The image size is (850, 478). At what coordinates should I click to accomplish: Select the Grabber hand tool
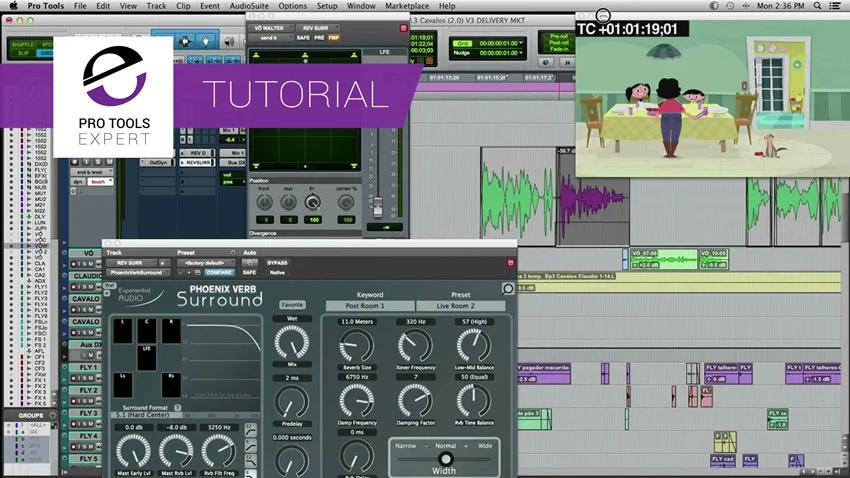click(205, 41)
